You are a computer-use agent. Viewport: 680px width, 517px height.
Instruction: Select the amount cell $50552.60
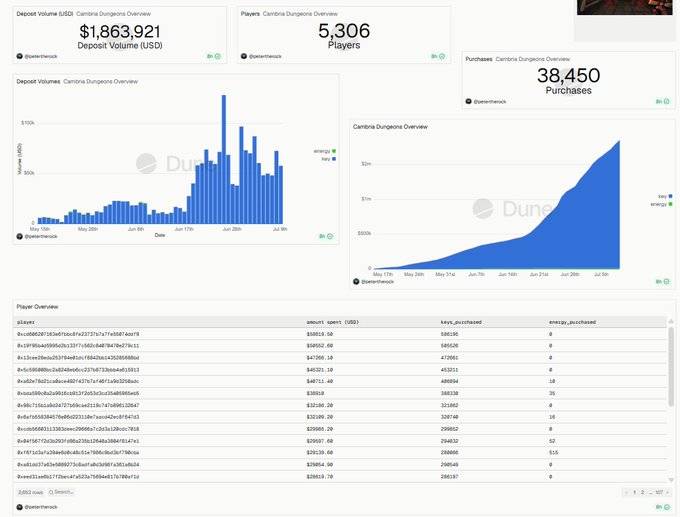point(320,346)
